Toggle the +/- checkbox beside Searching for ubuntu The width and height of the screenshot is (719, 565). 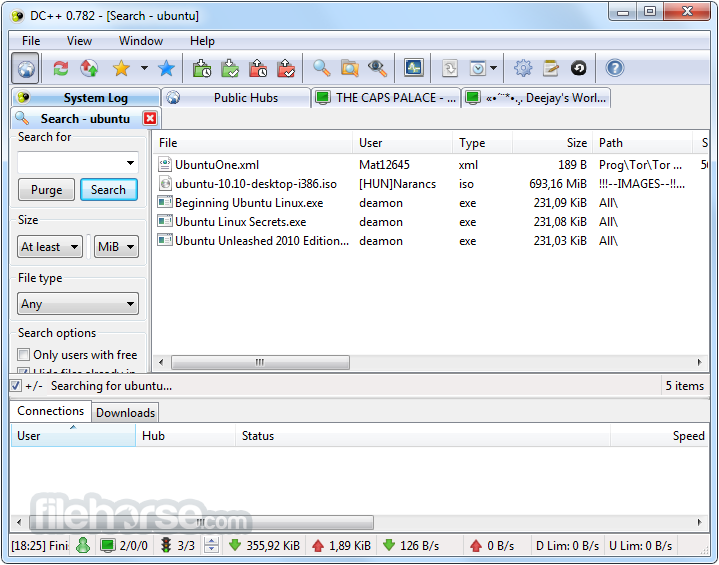[16, 385]
